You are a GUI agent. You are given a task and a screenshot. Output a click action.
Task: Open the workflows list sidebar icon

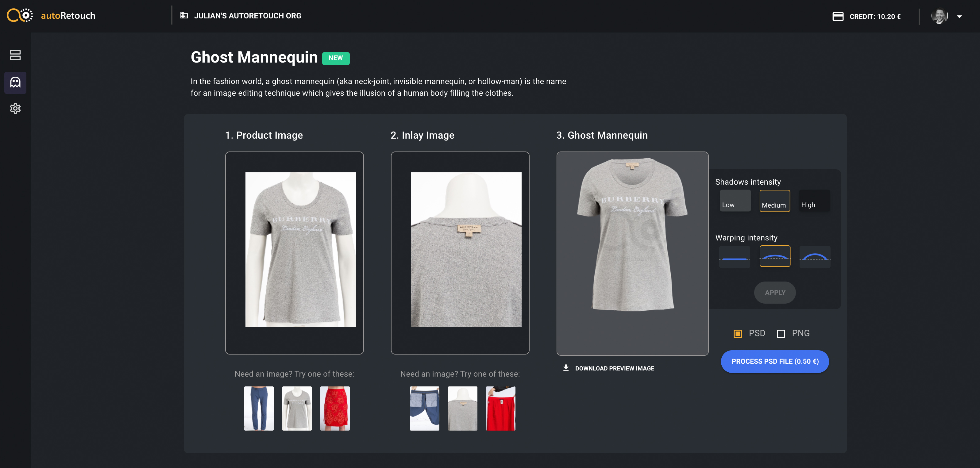tap(15, 55)
